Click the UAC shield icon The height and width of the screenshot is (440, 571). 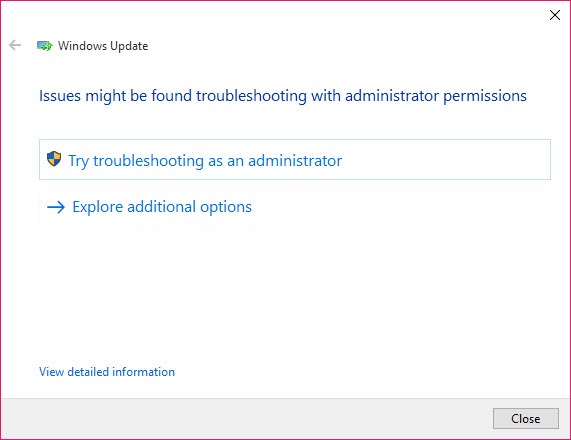[x=54, y=159]
